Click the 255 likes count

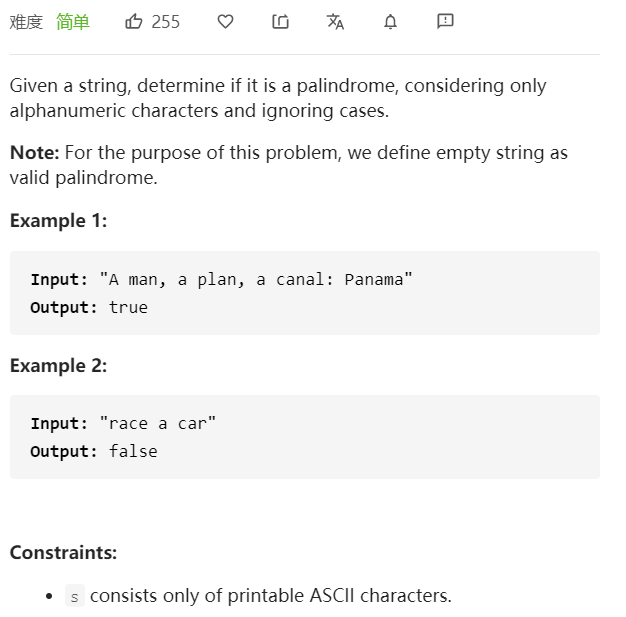[166, 21]
